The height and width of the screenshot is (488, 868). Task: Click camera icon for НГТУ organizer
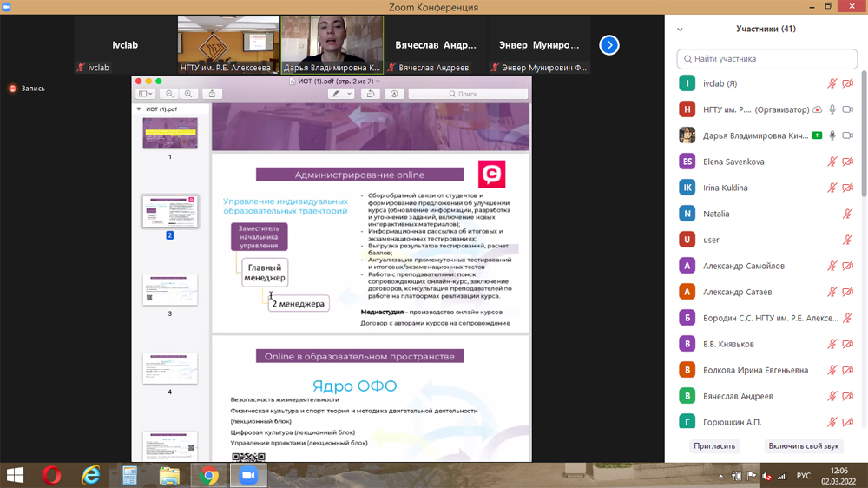coord(847,109)
